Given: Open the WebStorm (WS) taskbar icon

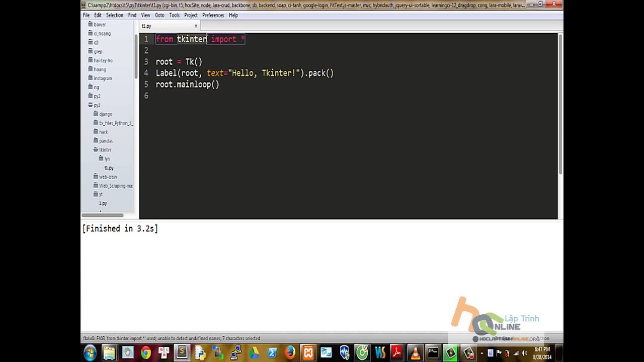Looking at the screenshot, I should (x=380, y=352).
